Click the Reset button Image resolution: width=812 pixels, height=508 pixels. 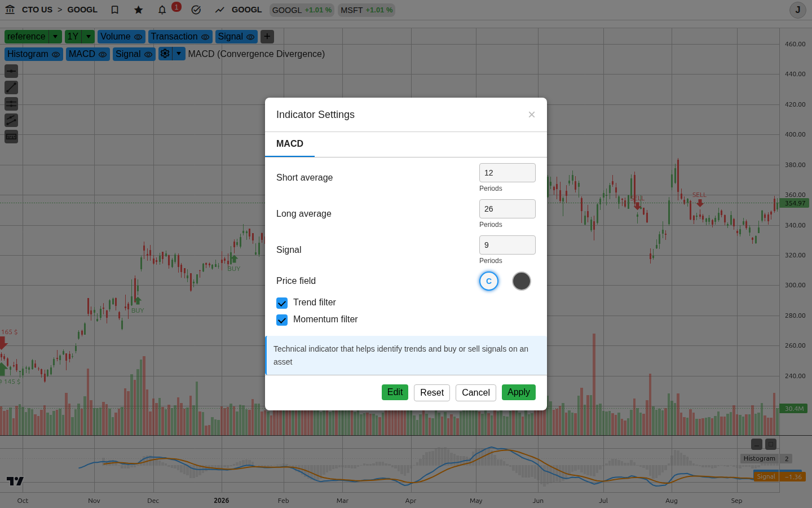[432, 393]
